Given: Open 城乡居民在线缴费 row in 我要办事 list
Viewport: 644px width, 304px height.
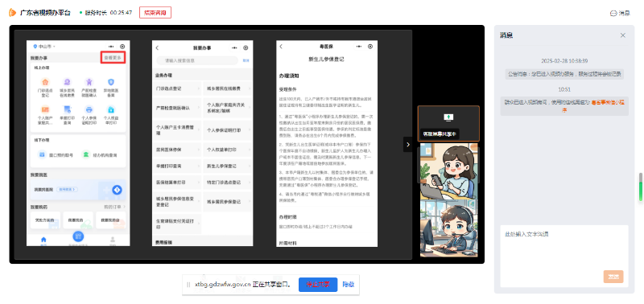Looking at the screenshot, I should click(x=228, y=88).
